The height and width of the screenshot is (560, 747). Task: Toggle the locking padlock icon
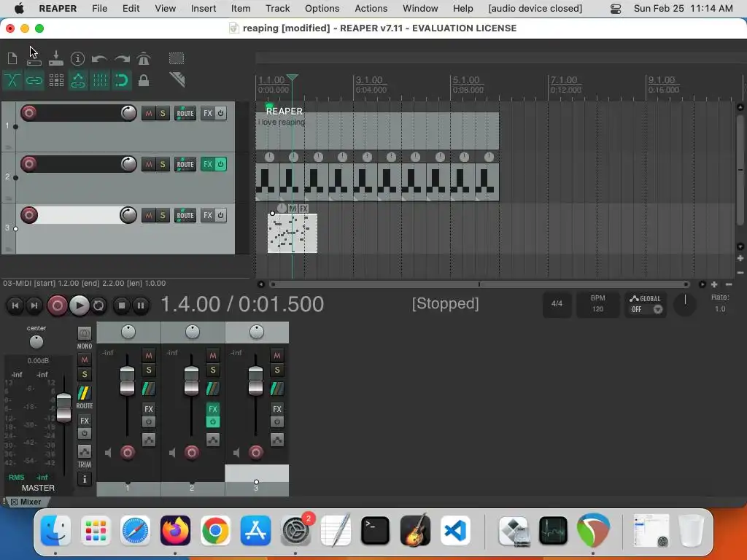(144, 80)
